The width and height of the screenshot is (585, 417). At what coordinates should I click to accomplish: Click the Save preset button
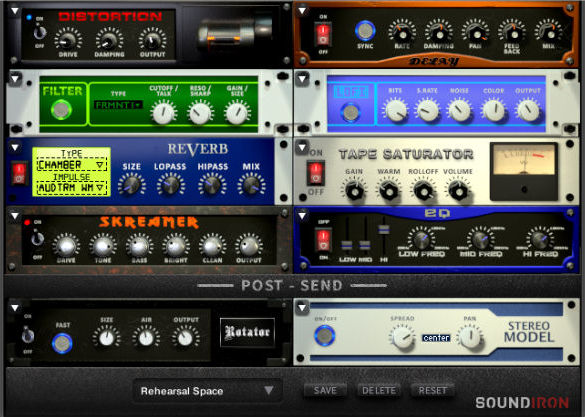[325, 391]
